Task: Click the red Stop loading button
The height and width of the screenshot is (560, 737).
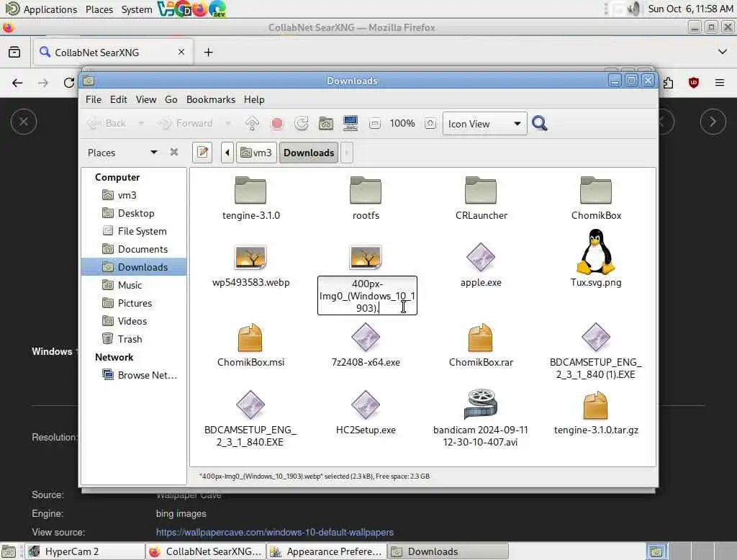Action: pos(277,123)
